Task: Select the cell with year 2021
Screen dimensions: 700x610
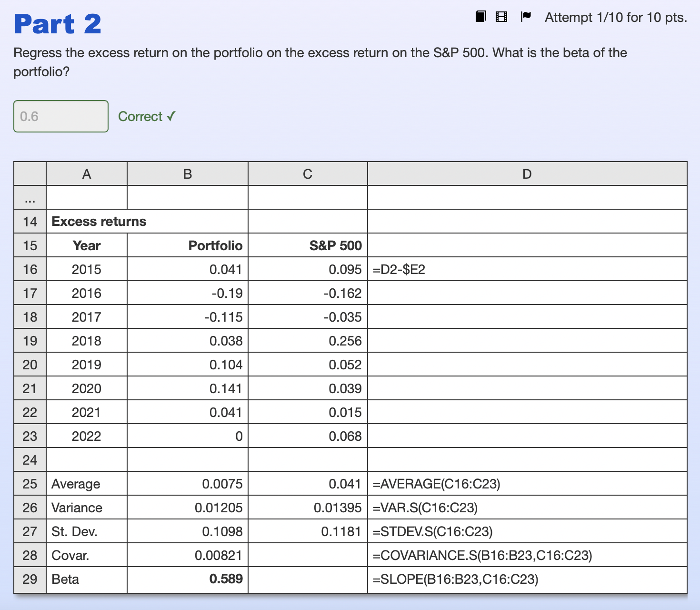Action: [x=87, y=412]
